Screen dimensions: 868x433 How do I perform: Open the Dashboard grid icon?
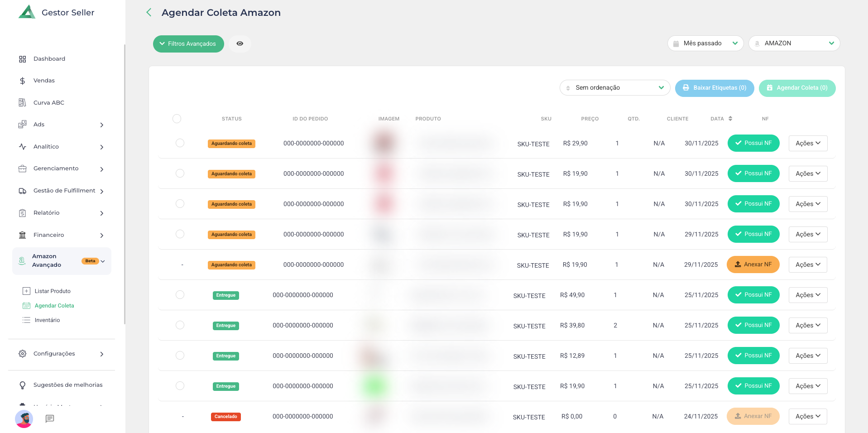click(22, 59)
